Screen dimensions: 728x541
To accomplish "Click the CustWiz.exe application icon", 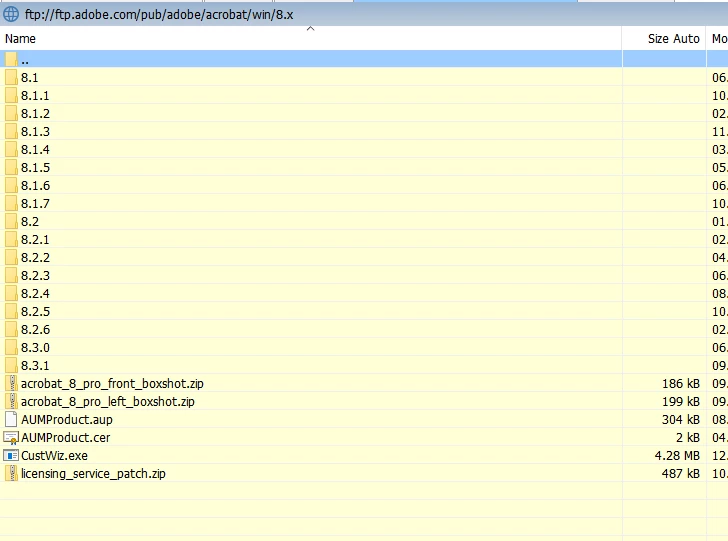I will coord(11,456).
